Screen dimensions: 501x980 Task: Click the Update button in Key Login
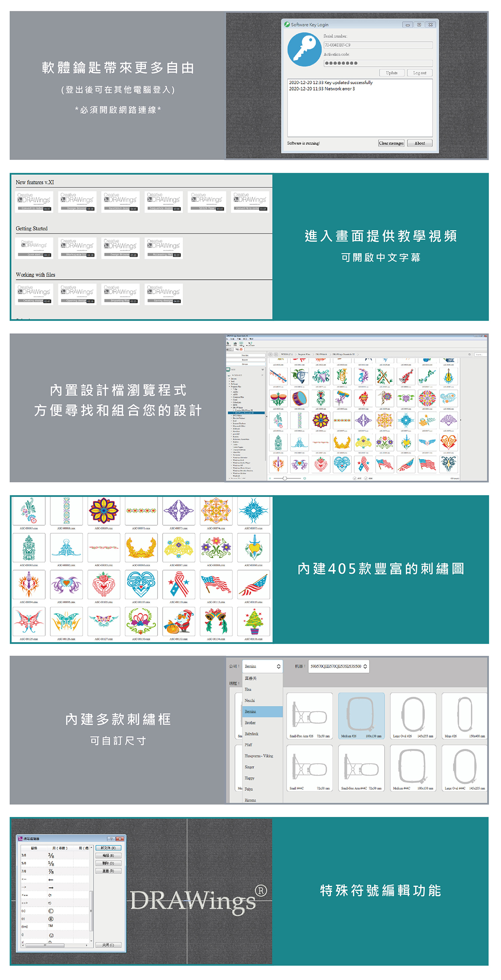tap(392, 73)
